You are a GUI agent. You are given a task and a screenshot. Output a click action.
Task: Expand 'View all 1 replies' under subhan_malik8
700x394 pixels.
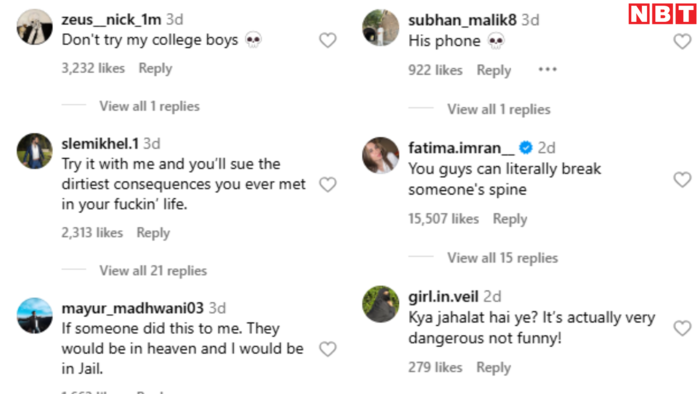499,109
